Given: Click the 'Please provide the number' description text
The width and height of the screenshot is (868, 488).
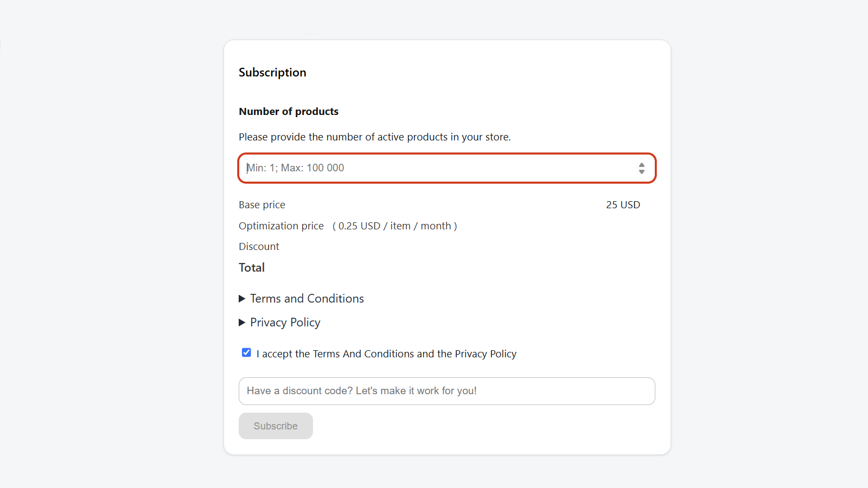Looking at the screenshot, I should (375, 137).
